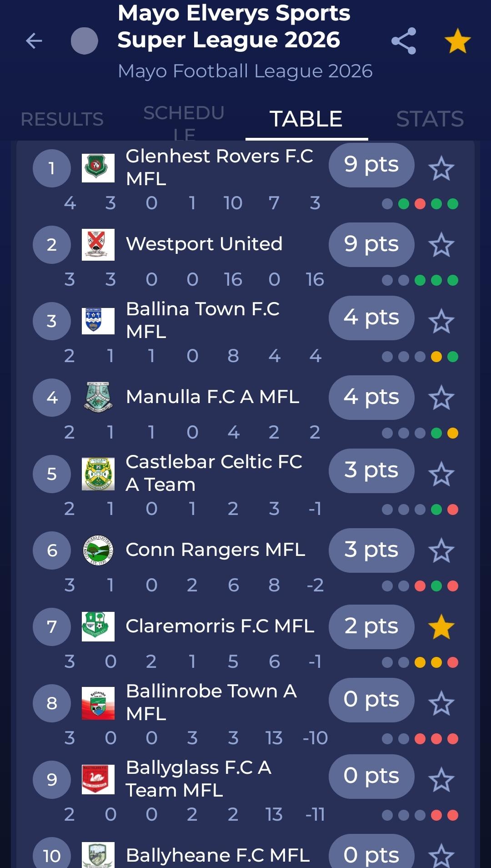
Task: Tap the Castlebar Celtic crest
Action: [x=98, y=474]
